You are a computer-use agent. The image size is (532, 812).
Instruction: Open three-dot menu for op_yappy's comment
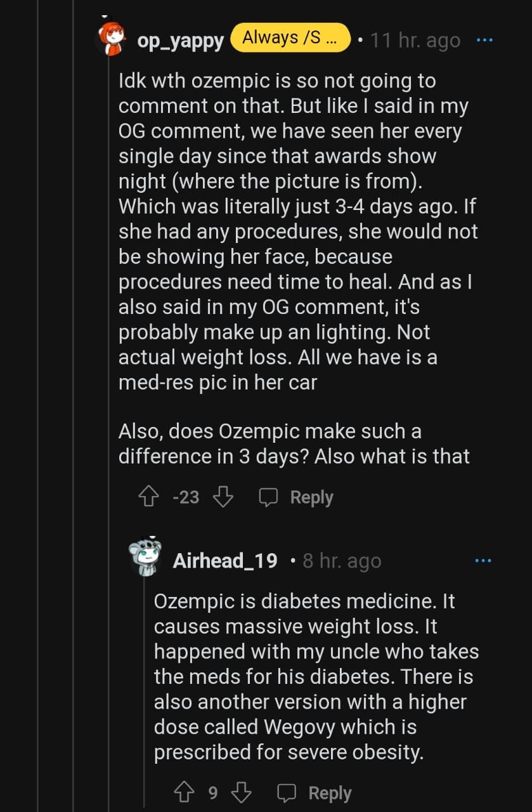(484, 40)
